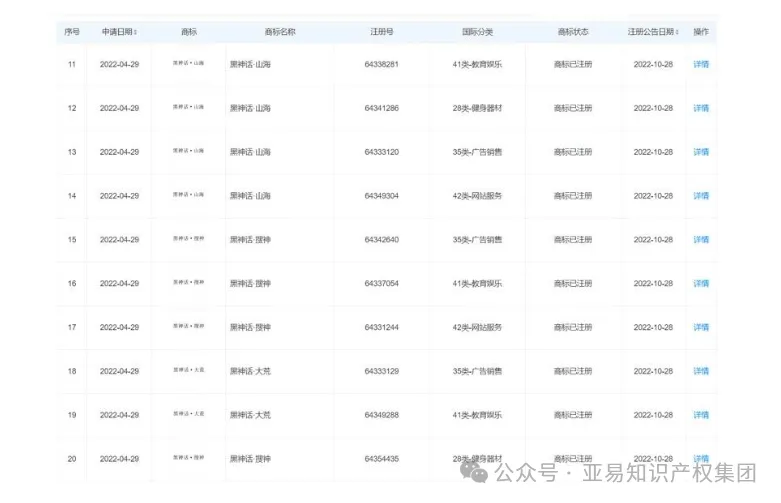Click the trademark image in row 14
This screenshot has width=781, height=503.
pos(188,194)
